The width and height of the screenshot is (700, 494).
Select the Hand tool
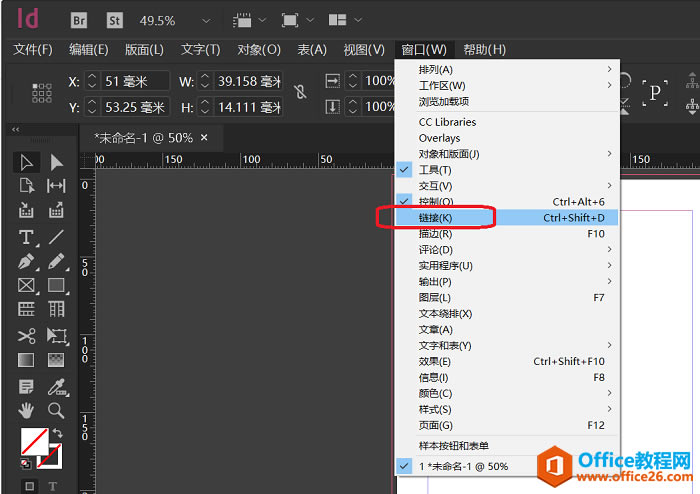coord(26,410)
